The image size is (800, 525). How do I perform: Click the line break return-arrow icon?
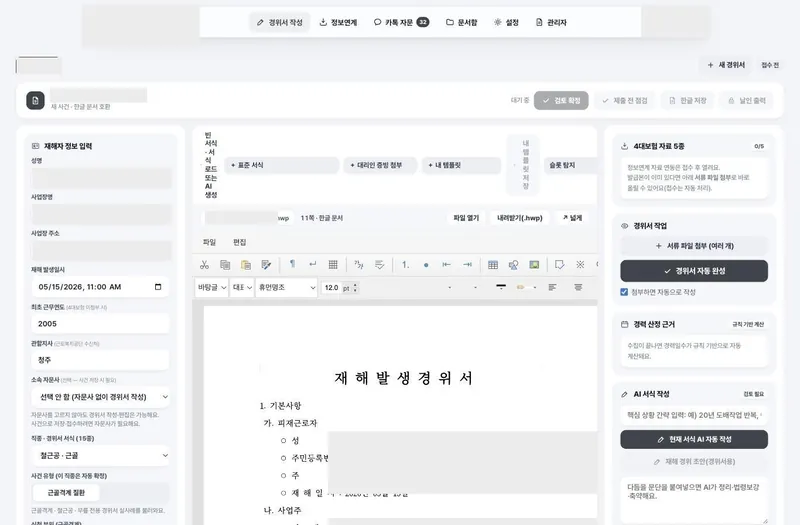(313, 264)
